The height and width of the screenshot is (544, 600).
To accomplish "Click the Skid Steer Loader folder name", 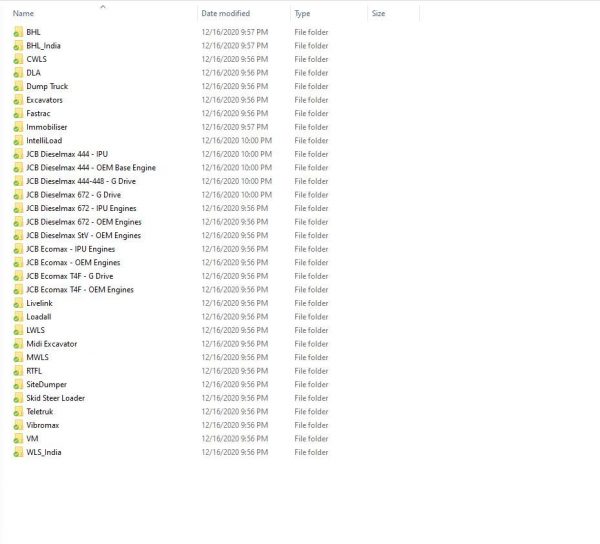I will coord(55,398).
